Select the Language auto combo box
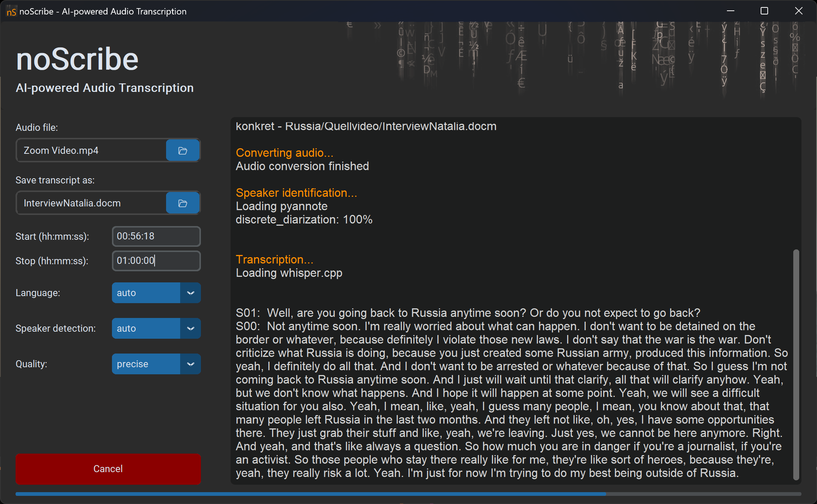Image resolution: width=817 pixels, height=504 pixels. [146, 293]
